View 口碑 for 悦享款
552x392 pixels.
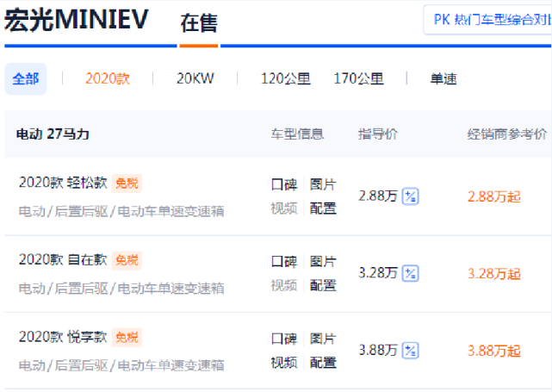click(284, 339)
